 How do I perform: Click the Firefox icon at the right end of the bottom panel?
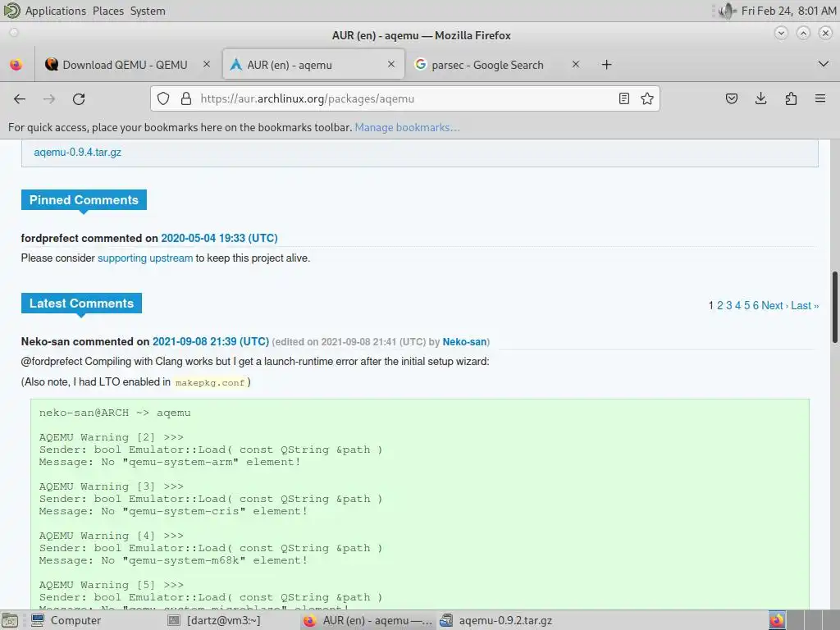coord(778,620)
